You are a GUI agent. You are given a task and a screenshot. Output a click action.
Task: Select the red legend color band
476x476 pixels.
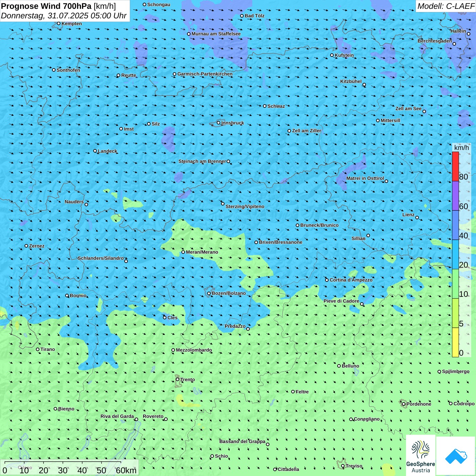pyautogui.click(x=455, y=166)
